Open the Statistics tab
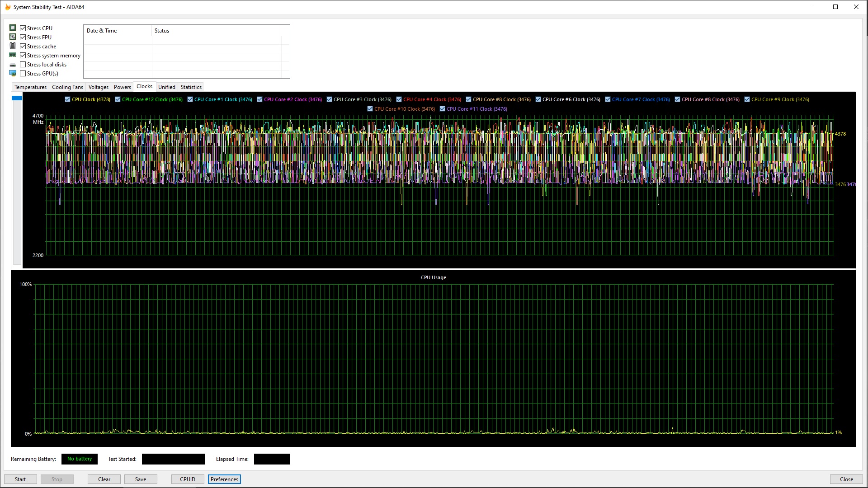The width and height of the screenshot is (868, 488). (x=191, y=87)
